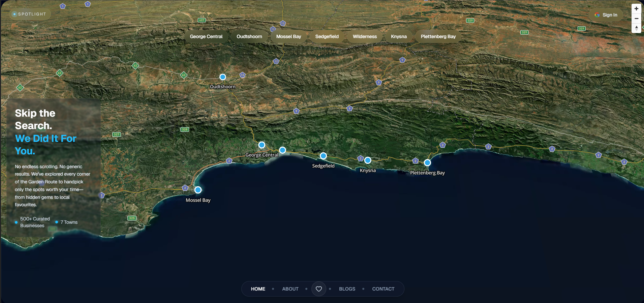This screenshot has width=644, height=303.
Task: Click the Plettenberg Bay map marker
Action: pos(427,163)
